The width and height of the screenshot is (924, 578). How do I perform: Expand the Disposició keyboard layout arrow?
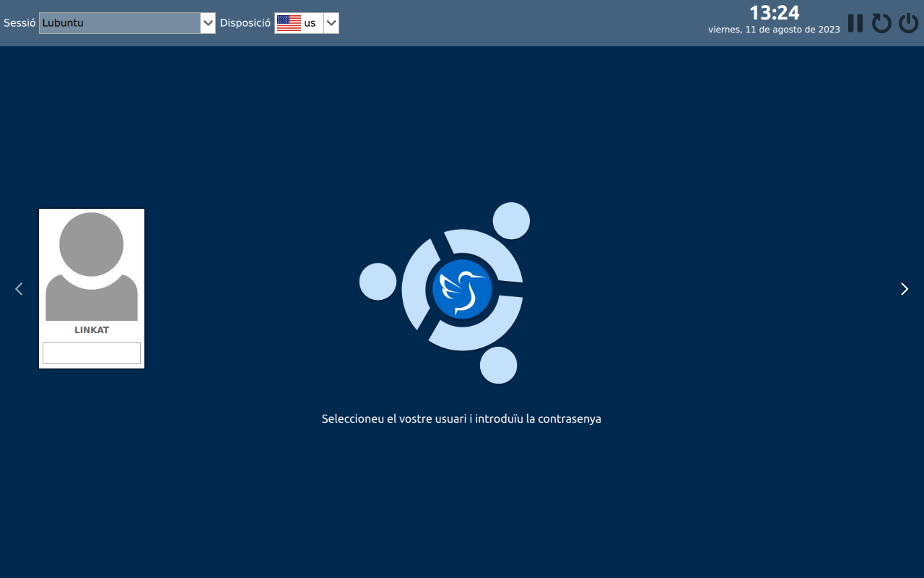331,23
